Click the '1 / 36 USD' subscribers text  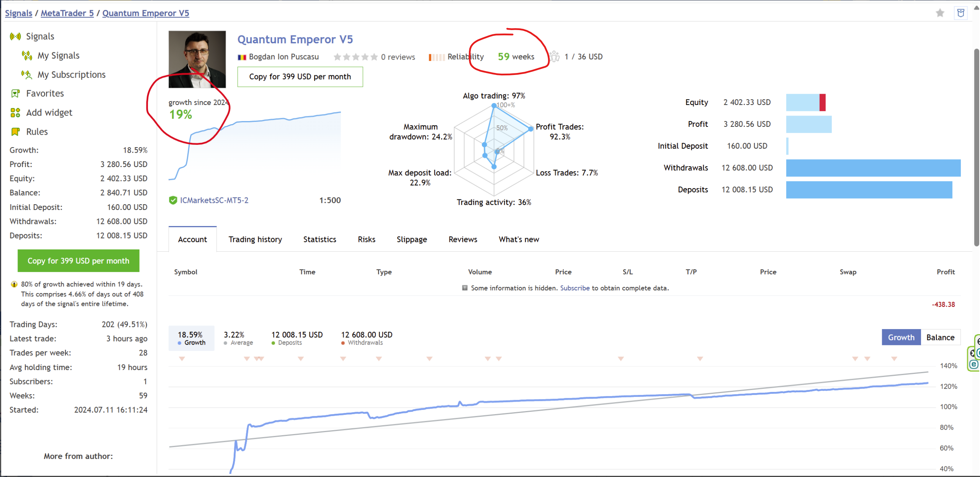pos(583,57)
